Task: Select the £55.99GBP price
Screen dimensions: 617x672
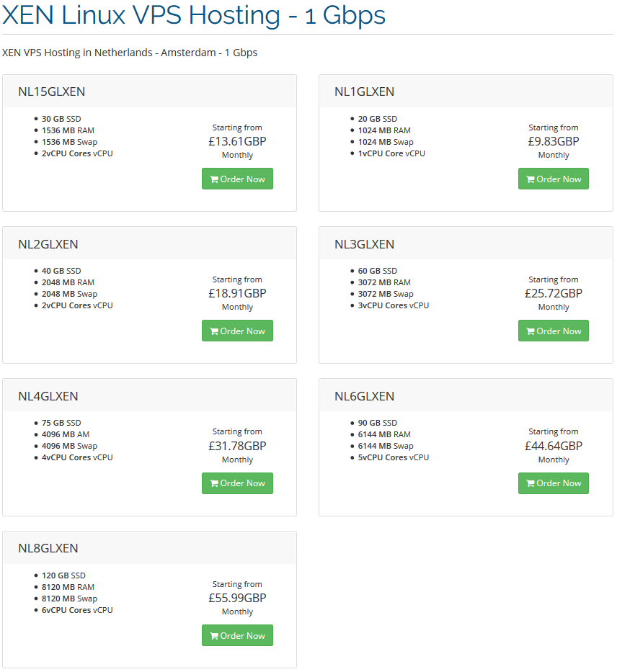Action: 237,599
